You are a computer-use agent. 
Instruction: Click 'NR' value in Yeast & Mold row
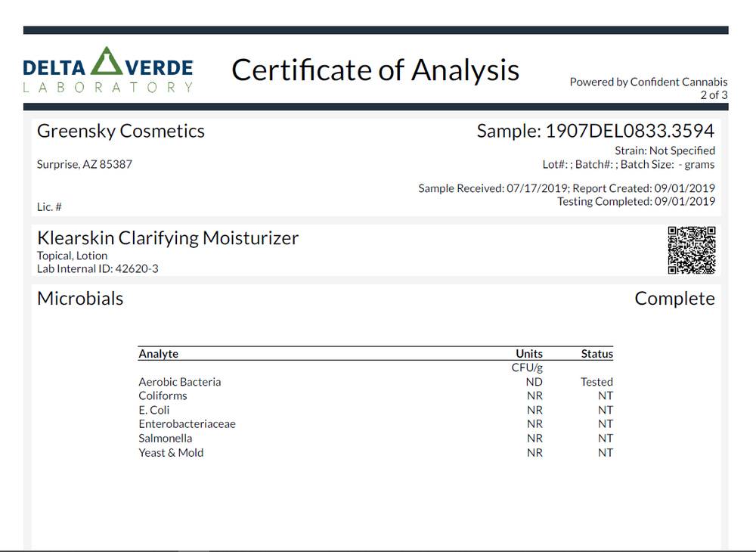pyautogui.click(x=534, y=453)
